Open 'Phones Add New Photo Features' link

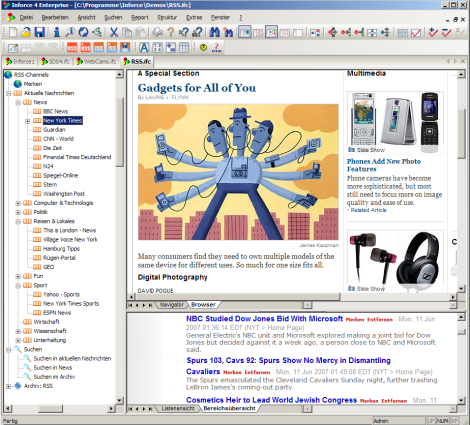384,165
